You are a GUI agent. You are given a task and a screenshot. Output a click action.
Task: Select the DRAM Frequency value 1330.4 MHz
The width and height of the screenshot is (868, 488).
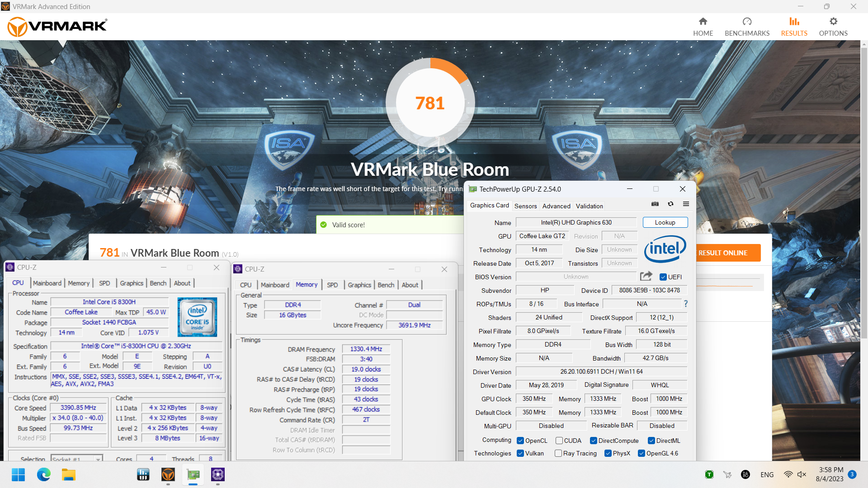click(x=366, y=349)
